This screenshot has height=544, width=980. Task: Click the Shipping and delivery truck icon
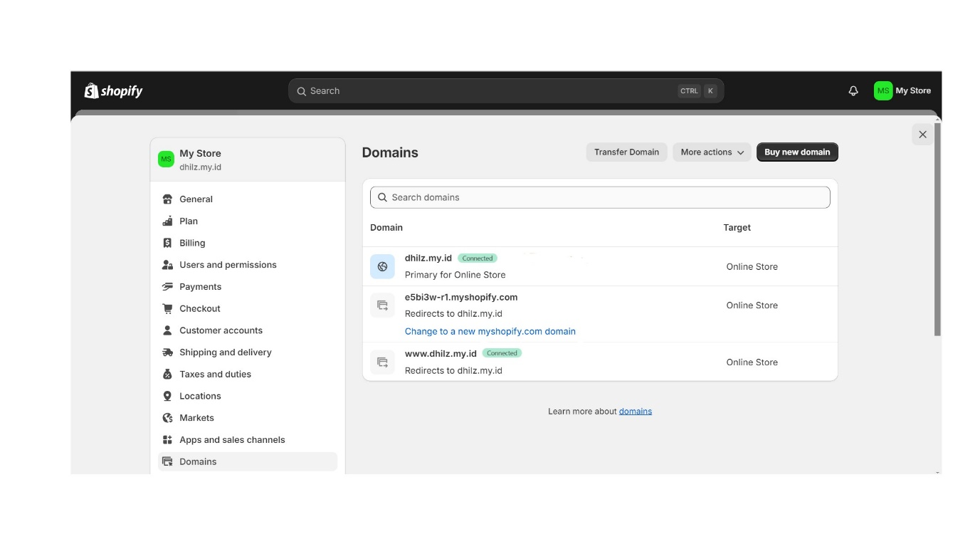(167, 352)
